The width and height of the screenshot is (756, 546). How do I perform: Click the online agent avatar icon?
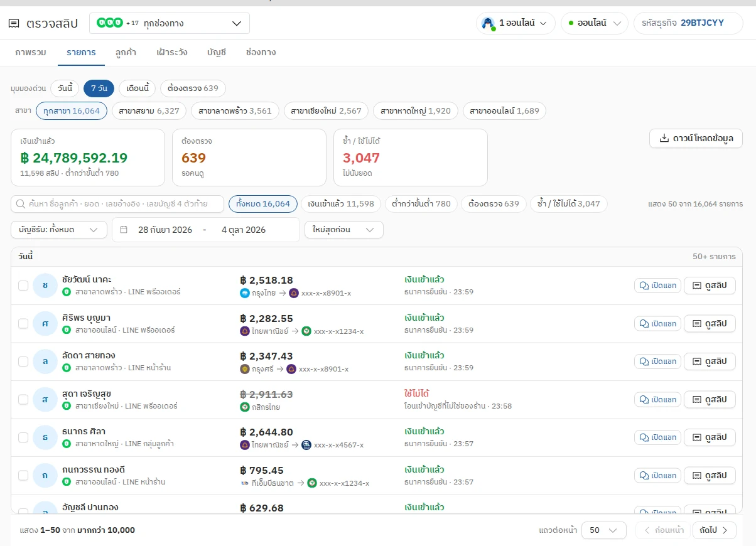[488, 23]
